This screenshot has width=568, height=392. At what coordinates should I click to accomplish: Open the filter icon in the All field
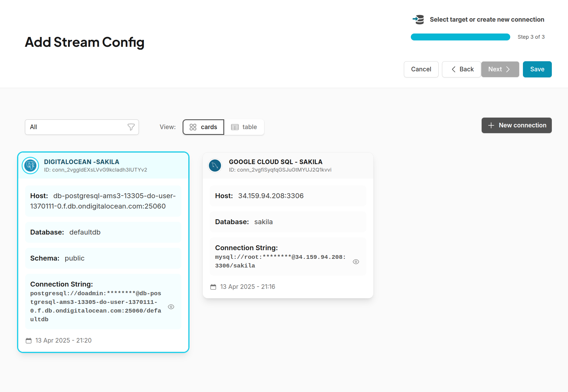131,127
